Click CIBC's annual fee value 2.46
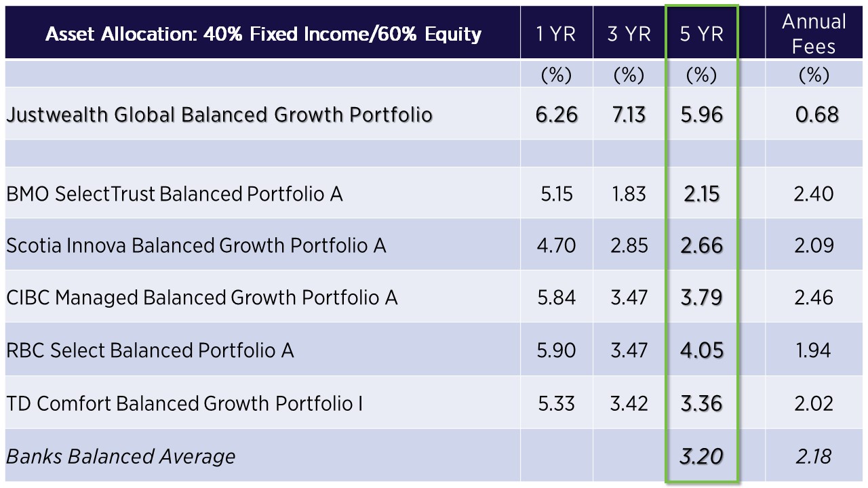 814,298
